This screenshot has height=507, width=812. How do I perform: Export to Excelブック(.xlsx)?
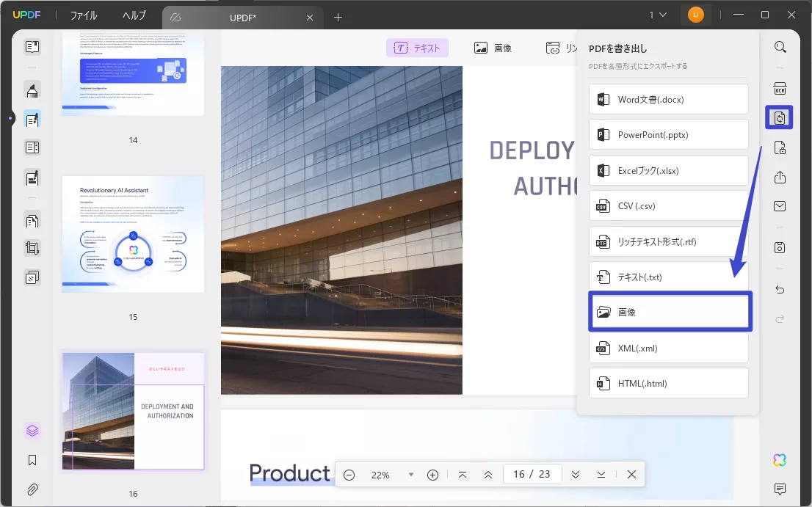pyautogui.click(x=669, y=171)
